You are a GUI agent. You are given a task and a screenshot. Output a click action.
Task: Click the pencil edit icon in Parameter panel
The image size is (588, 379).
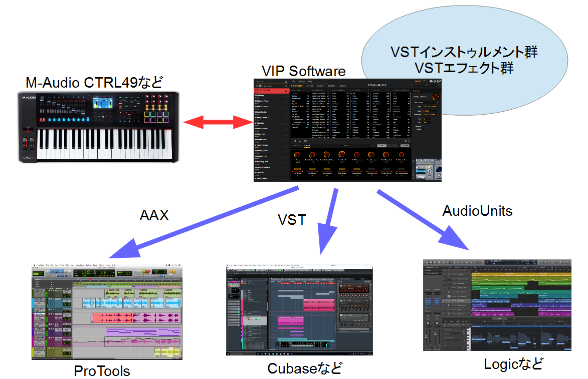click(x=438, y=102)
